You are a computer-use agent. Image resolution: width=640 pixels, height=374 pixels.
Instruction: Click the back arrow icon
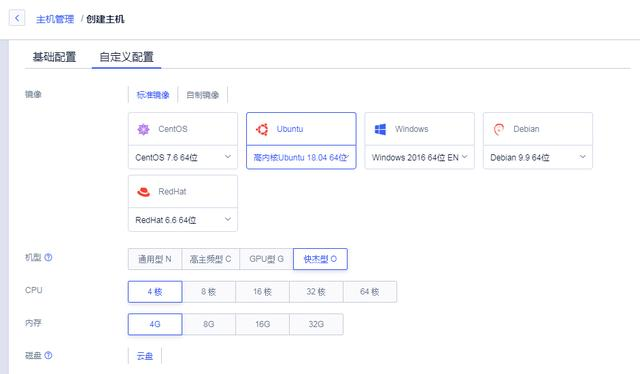tap(17, 18)
